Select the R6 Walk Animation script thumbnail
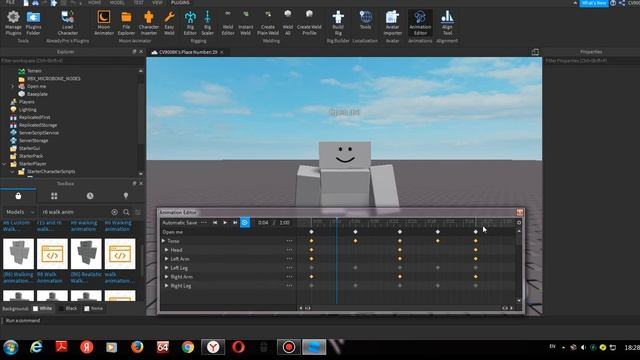The height and width of the screenshot is (360, 640). point(52,255)
